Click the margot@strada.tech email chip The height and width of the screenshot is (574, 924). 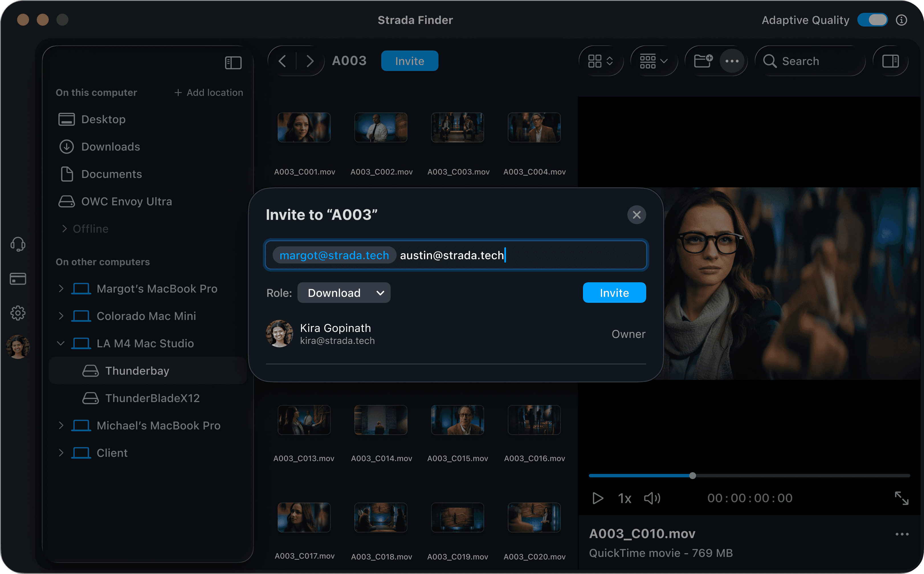[334, 255]
